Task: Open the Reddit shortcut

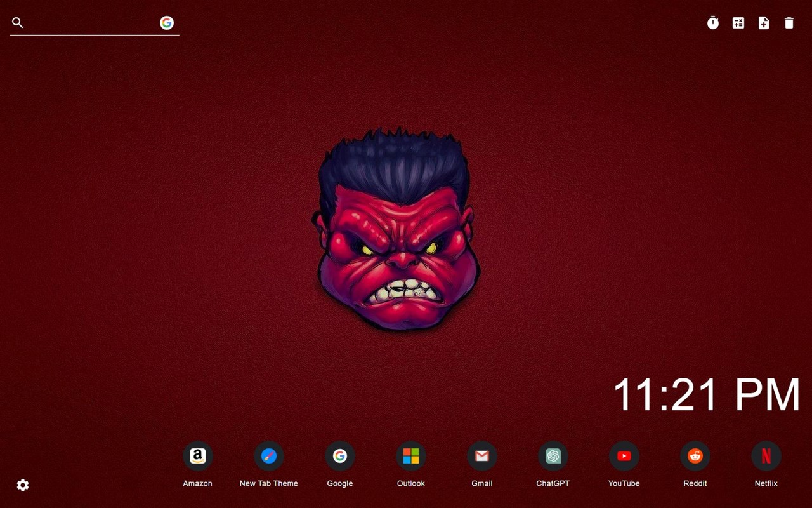Action: [x=695, y=456]
